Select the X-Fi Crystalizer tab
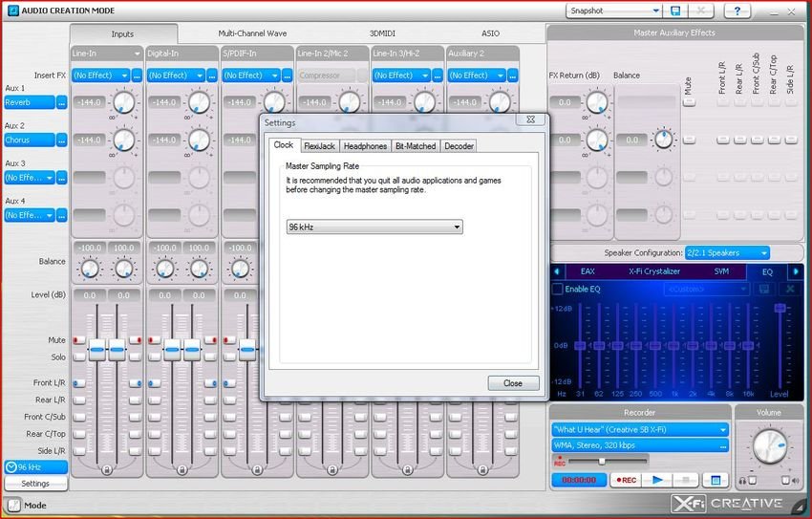The height and width of the screenshot is (519, 812). click(x=654, y=271)
